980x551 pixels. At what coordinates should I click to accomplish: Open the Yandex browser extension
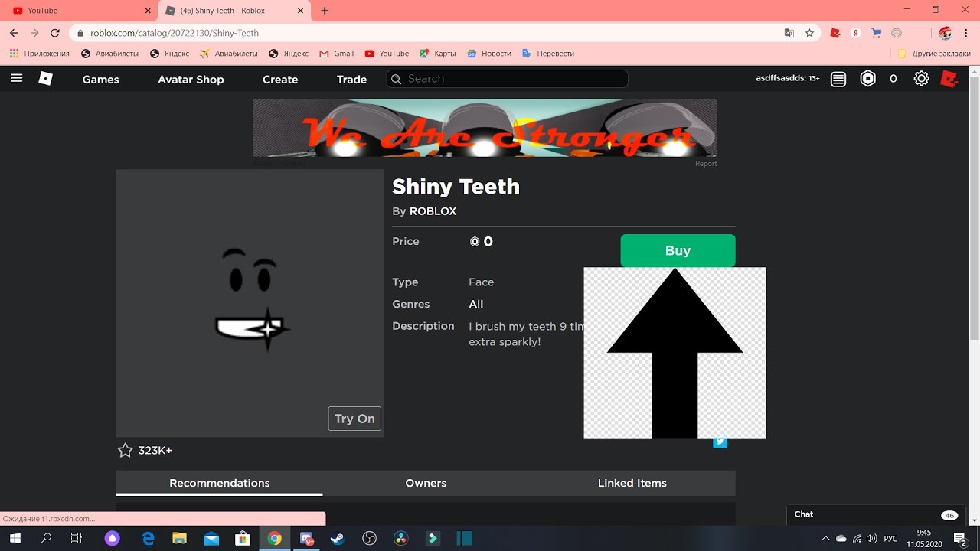[856, 33]
